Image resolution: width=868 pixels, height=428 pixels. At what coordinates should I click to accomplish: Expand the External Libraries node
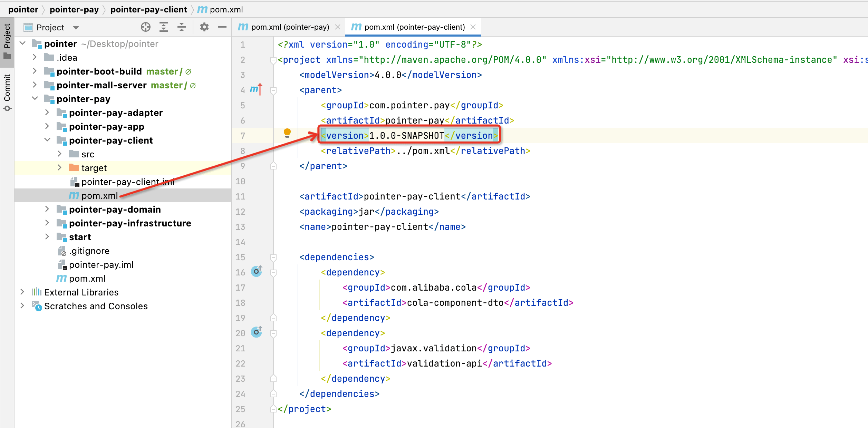tap(22, 292)
